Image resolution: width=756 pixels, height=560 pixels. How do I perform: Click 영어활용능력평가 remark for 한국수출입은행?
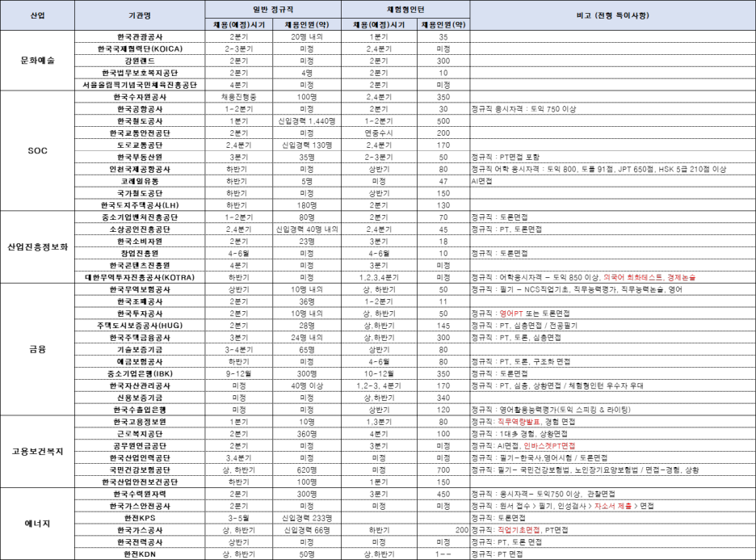tap(613, 410)
